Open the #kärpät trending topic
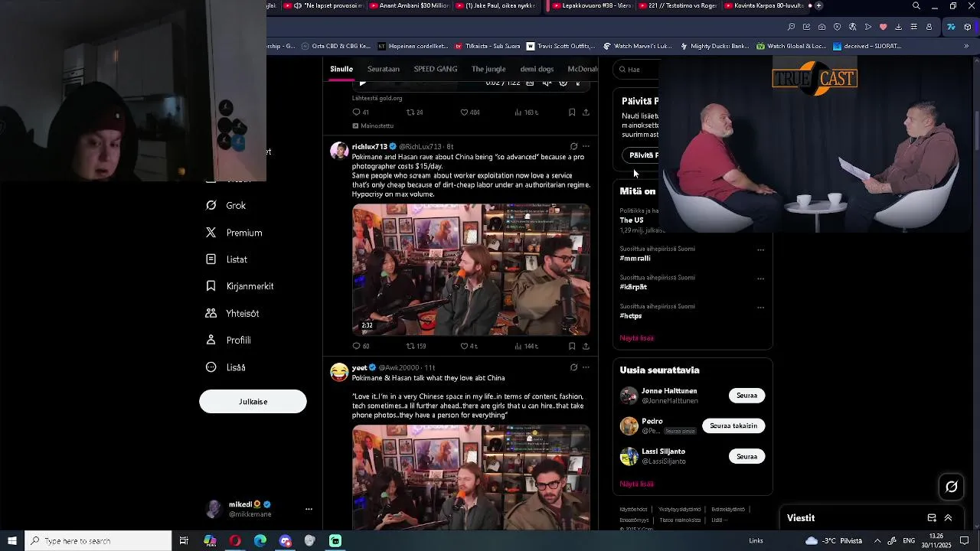980x551 pixels. click(633, 287)
